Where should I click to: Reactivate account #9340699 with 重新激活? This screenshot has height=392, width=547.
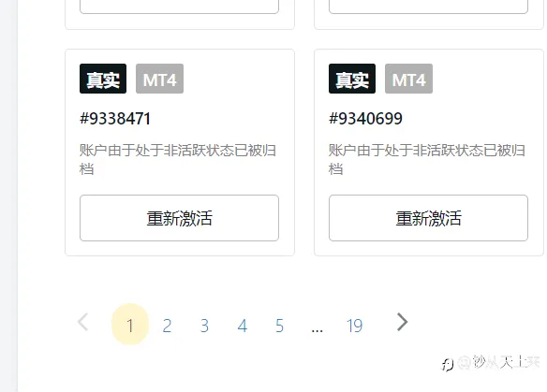tap(428, 218)
